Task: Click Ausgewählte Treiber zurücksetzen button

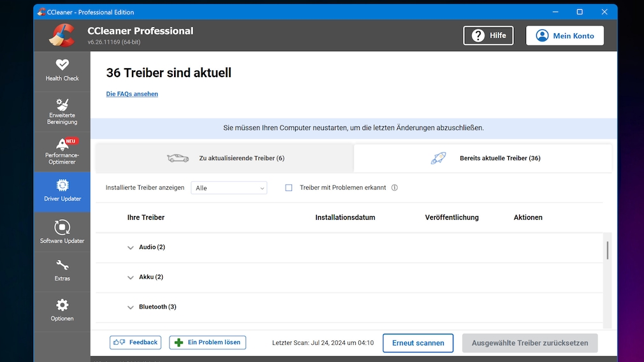Action: [530, 343]
